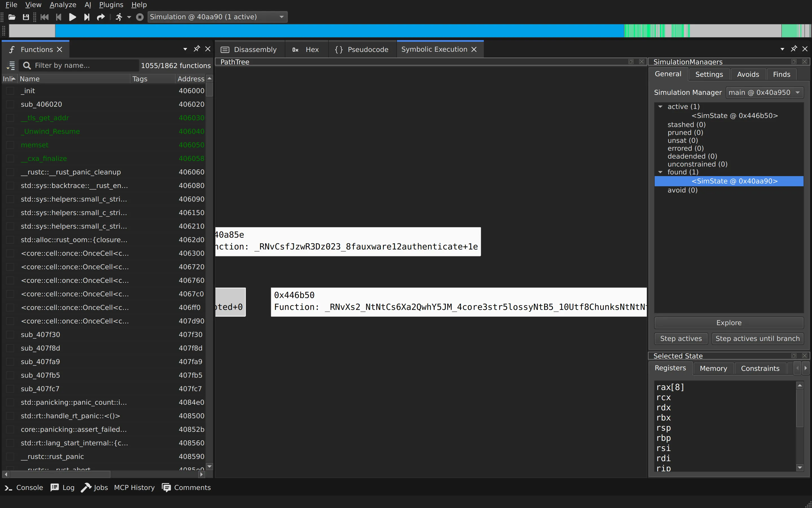The width and height of the screenshot is (812, 508).
Task: Click Step actives until branch button
Action: click(757, 338)
